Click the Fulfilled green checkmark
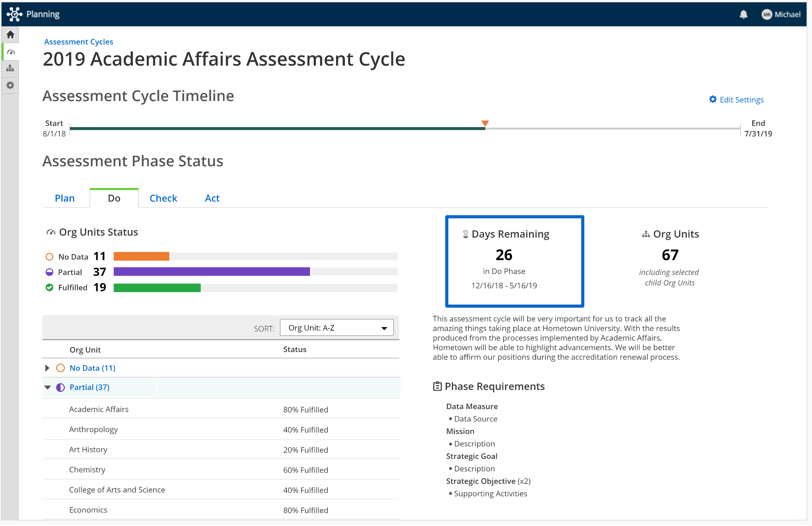 49,287
